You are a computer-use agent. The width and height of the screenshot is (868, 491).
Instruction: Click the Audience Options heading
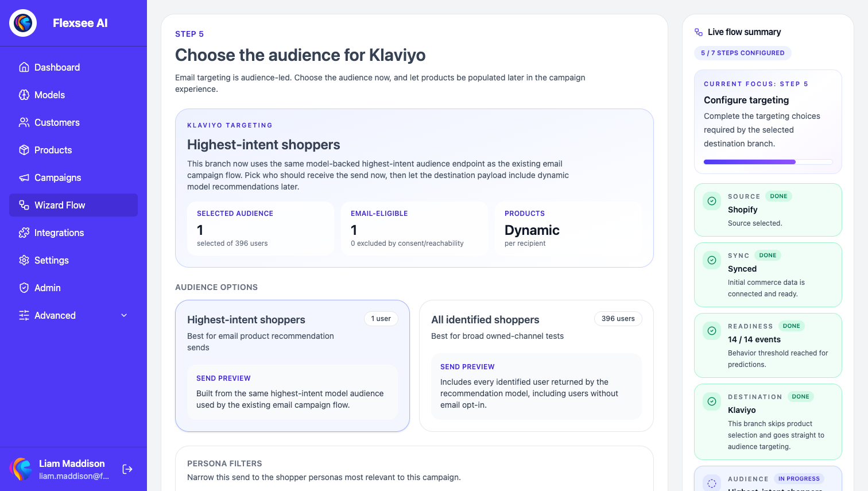point(216,287)
